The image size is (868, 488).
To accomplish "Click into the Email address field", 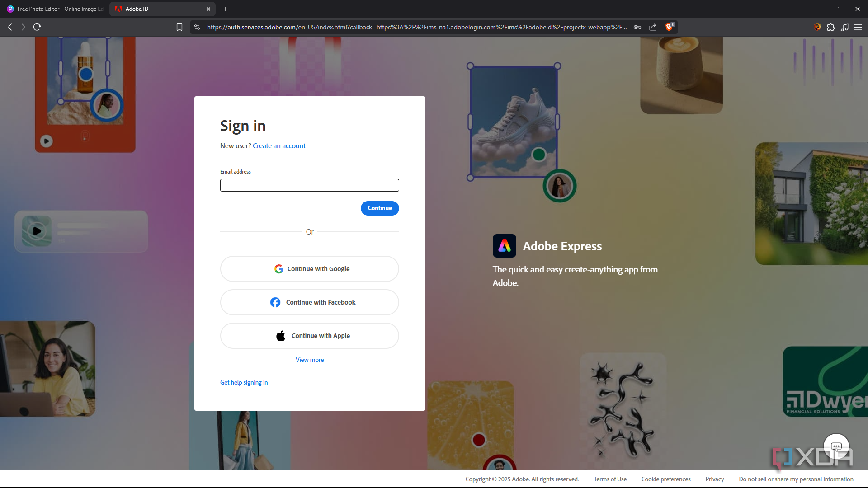I will pyautogui.click(x=310, y=185).
